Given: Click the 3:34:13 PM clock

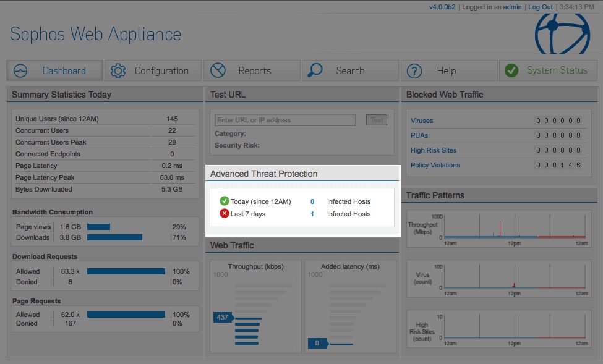Looking at the screenshot, I should point(576,7).
